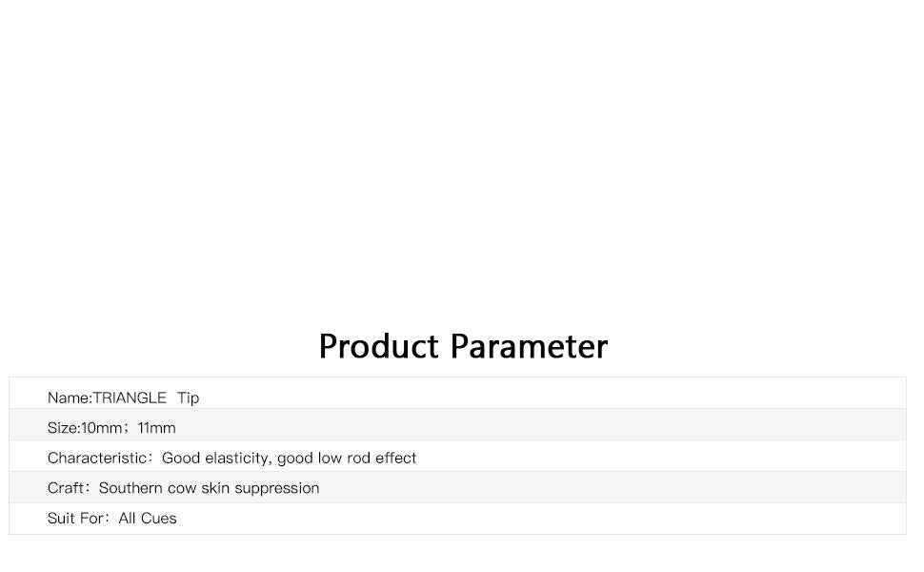Click the Size: label

63,428
